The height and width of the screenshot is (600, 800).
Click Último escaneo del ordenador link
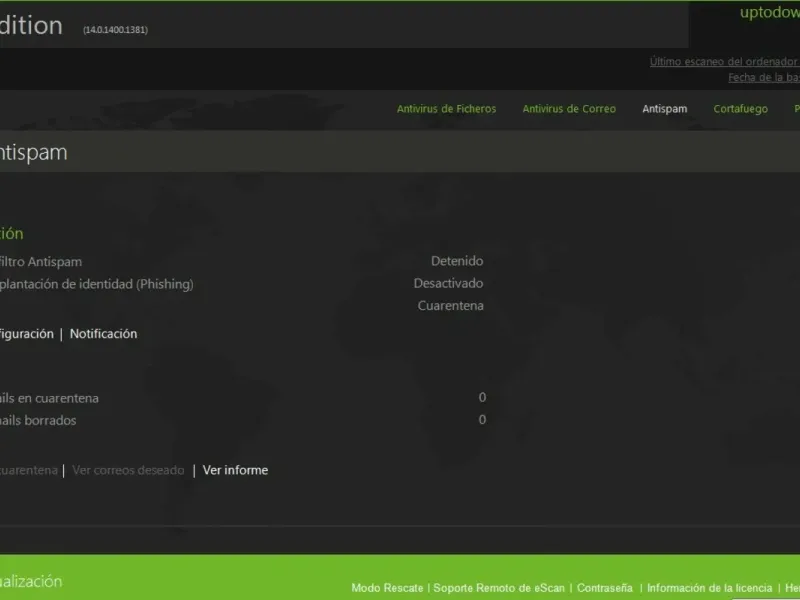pos(724,61)
